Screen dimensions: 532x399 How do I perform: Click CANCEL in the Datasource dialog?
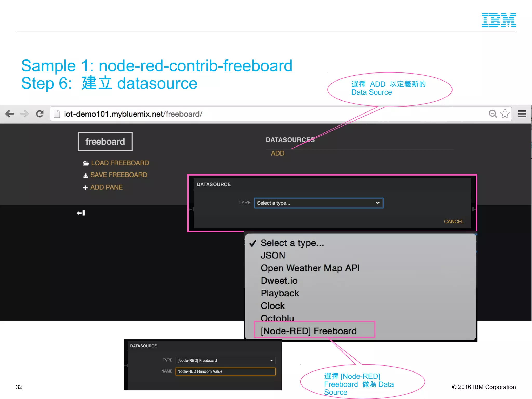pyautogui.click(x=454, y=222)
